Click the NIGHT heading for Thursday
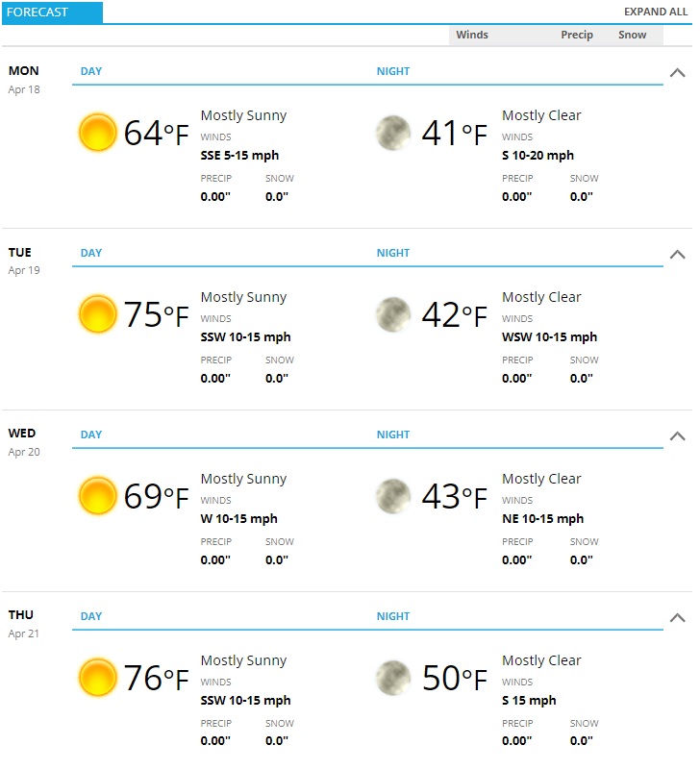 [x=393, y=616]
